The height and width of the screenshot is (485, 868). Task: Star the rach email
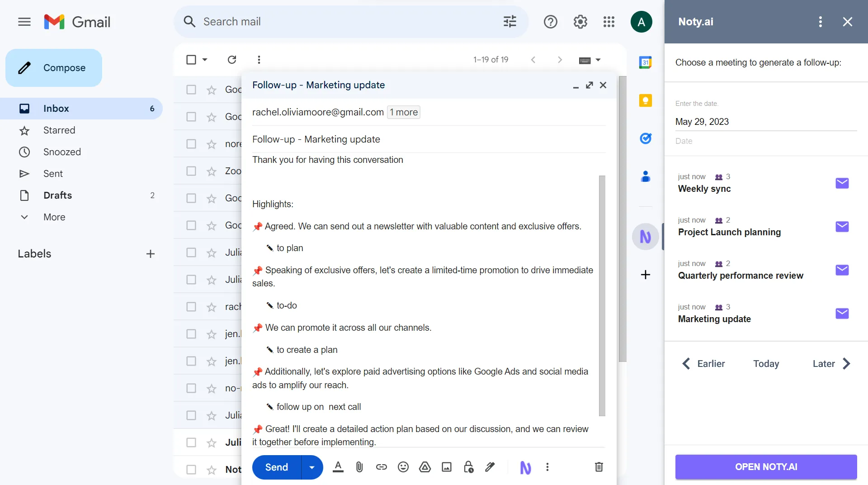(211, 307)
